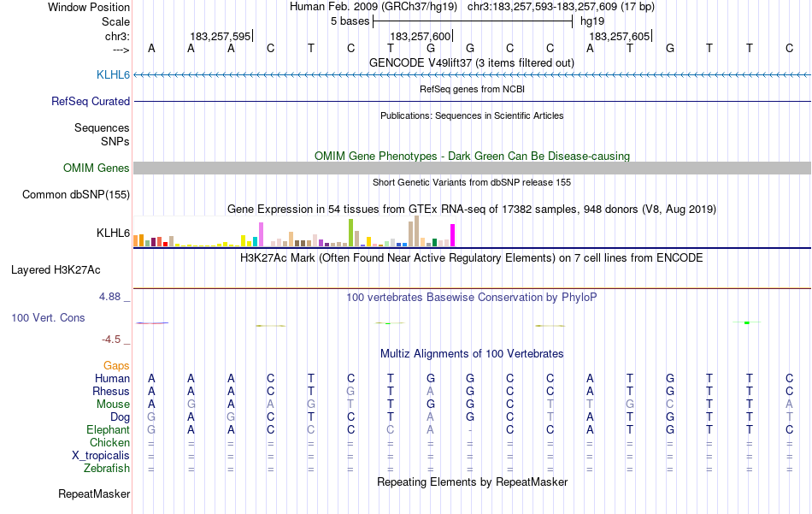Open 100 vertebrates Basewise Conservation title
Image resolution: width=812 pixels, height=514 pixels.
tap(472, 298)
